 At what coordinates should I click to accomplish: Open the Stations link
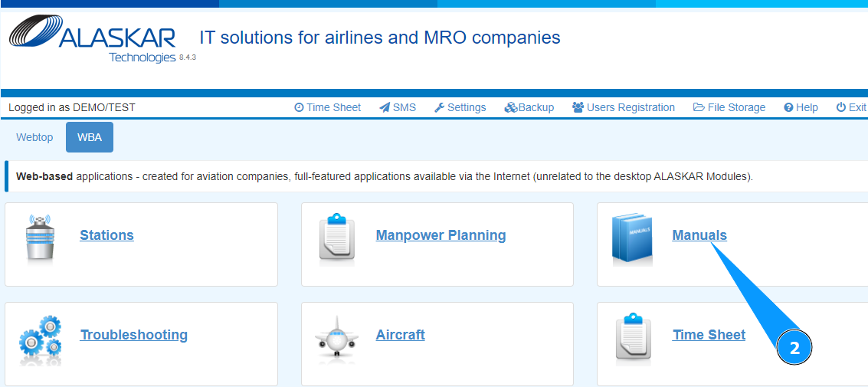[106, 235]
